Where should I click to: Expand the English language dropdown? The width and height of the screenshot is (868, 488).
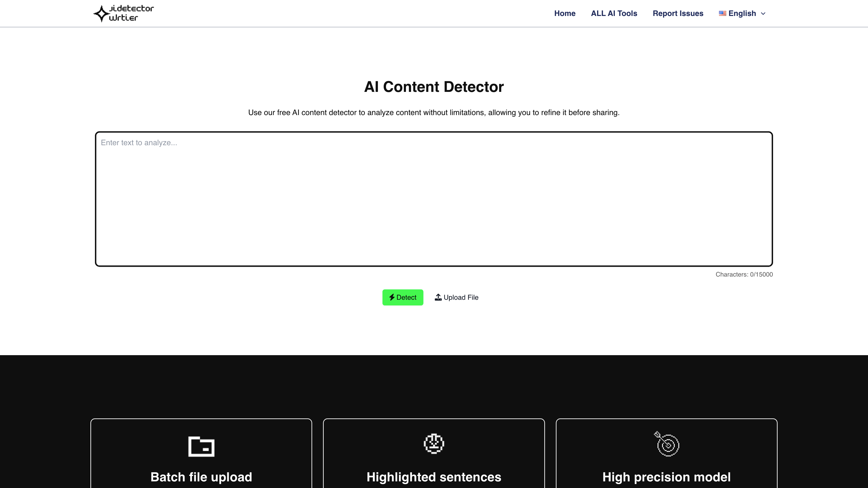tap(741, 13)
